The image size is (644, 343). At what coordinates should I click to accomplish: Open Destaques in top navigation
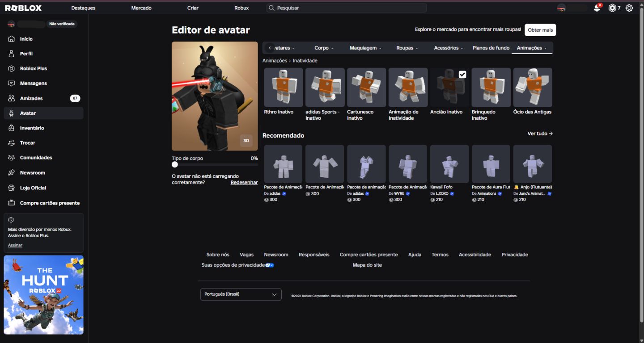tap(83, 8)
